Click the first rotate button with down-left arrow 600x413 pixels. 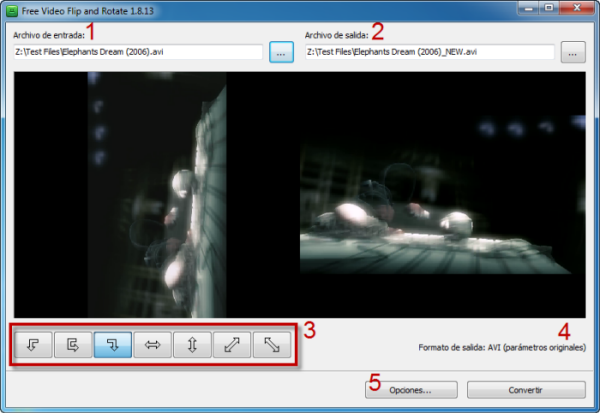[x=33, y=345]
